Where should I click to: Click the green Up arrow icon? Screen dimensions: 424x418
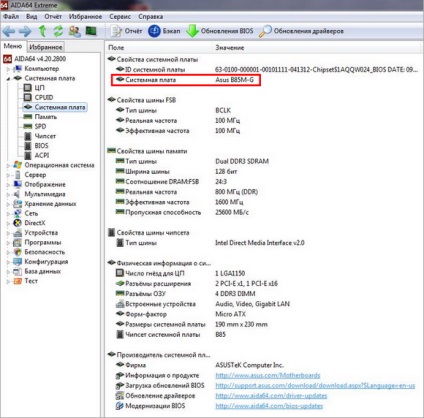click(42, 31)
